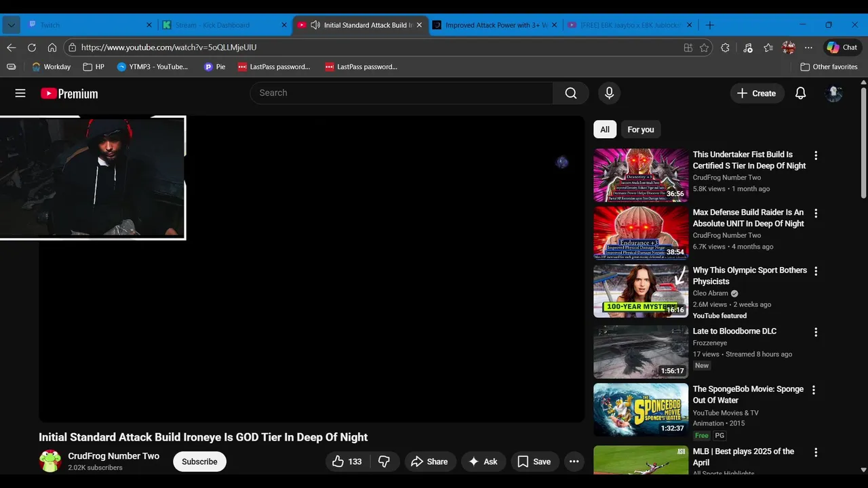This screenshot has height=488, width=868.
Task: Go to the YouTube Premium home logo
Action: click(69, 94)
